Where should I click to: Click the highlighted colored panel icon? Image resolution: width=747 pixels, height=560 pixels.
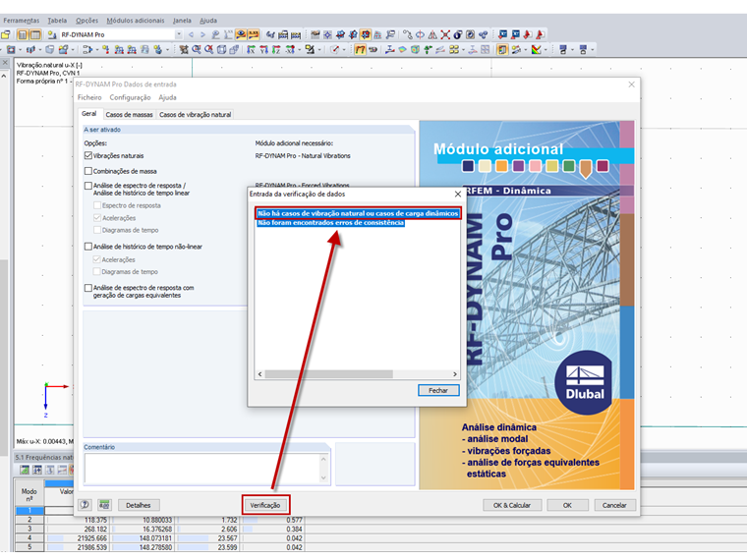point(502,49)
